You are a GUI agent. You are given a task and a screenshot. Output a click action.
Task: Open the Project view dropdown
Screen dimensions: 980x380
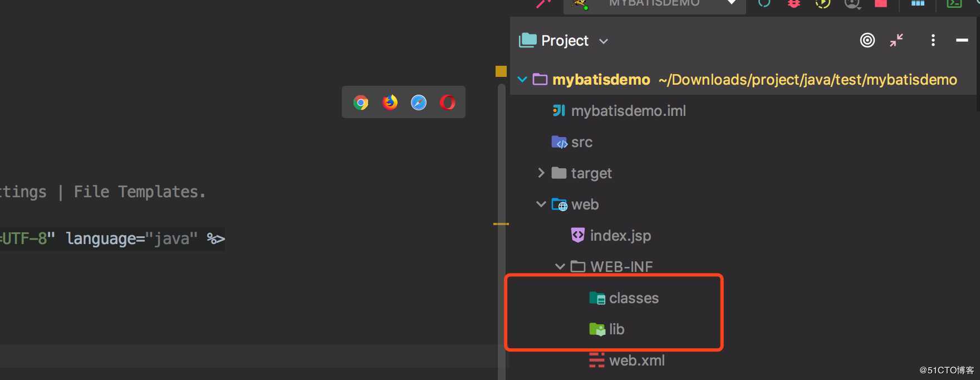604,41
